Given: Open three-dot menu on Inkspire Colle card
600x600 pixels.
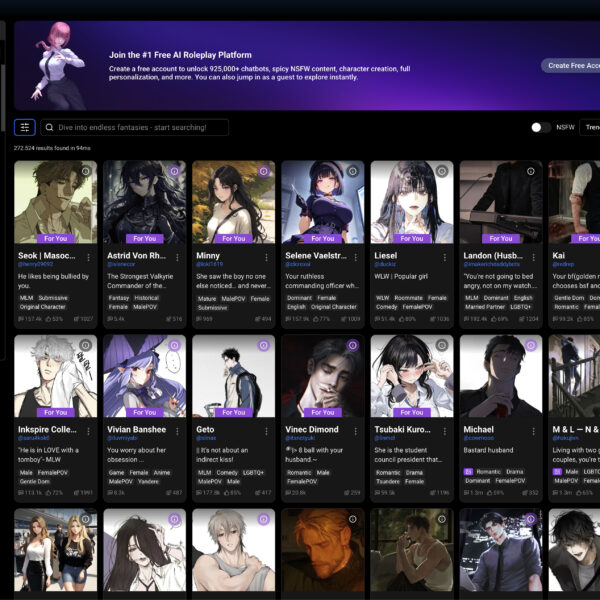Looking at the screenshot, I should click(x=88, y=432).
